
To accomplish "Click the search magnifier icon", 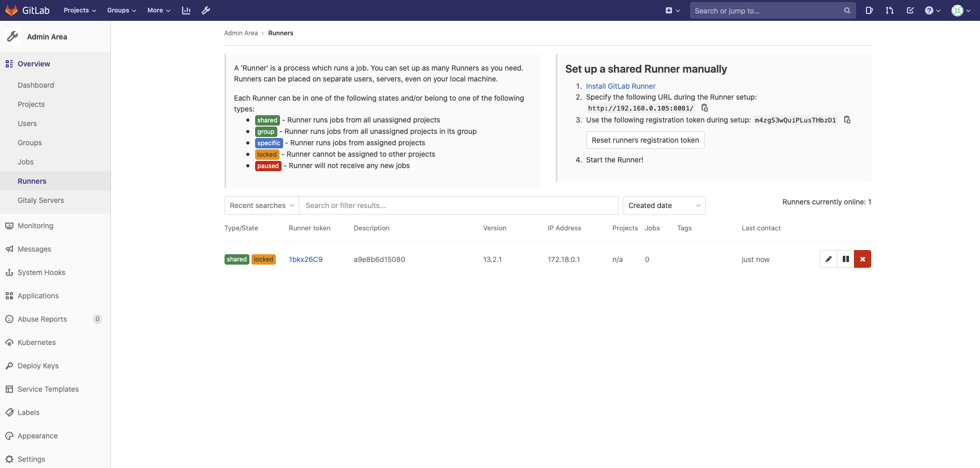I will tap(847, 10).
